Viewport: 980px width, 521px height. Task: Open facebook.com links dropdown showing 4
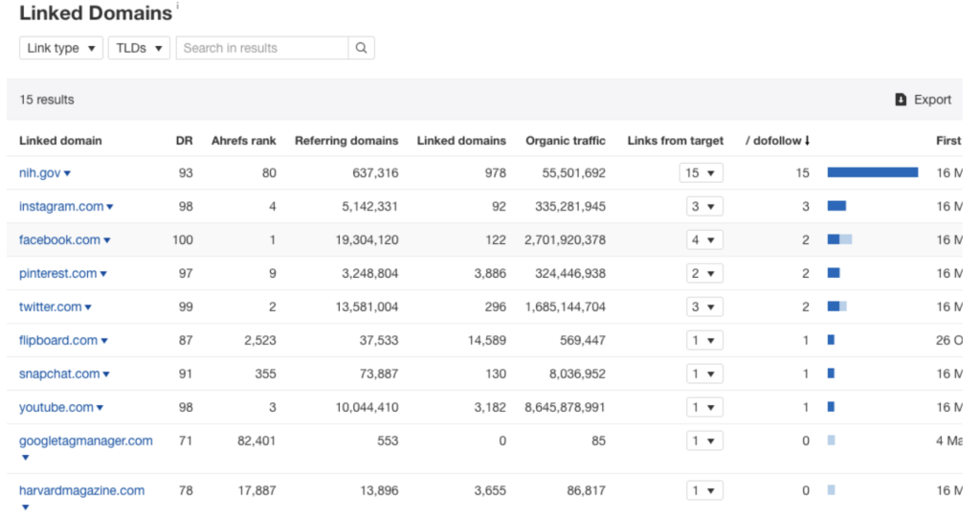[x=704, y=240]
